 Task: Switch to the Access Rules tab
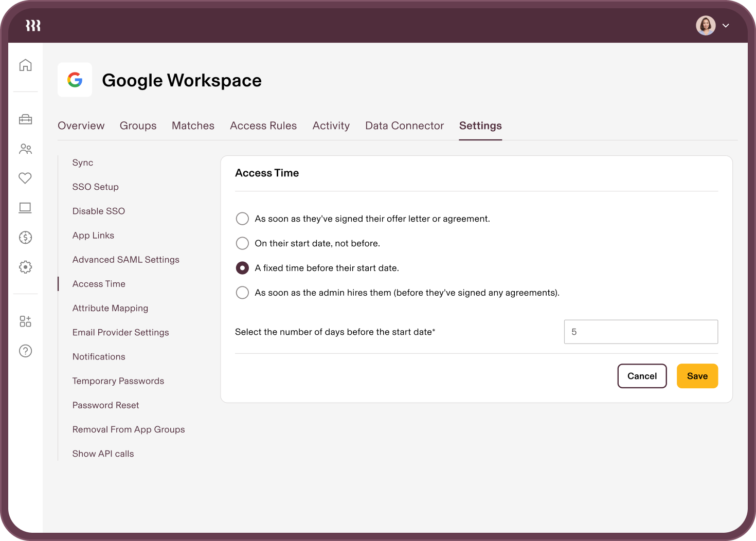[263, 125]
